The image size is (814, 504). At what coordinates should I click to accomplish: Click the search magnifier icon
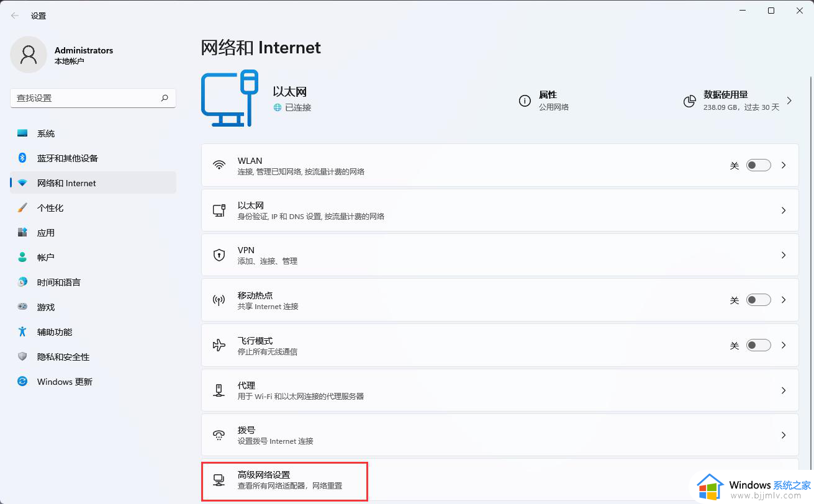coord(165,98)
